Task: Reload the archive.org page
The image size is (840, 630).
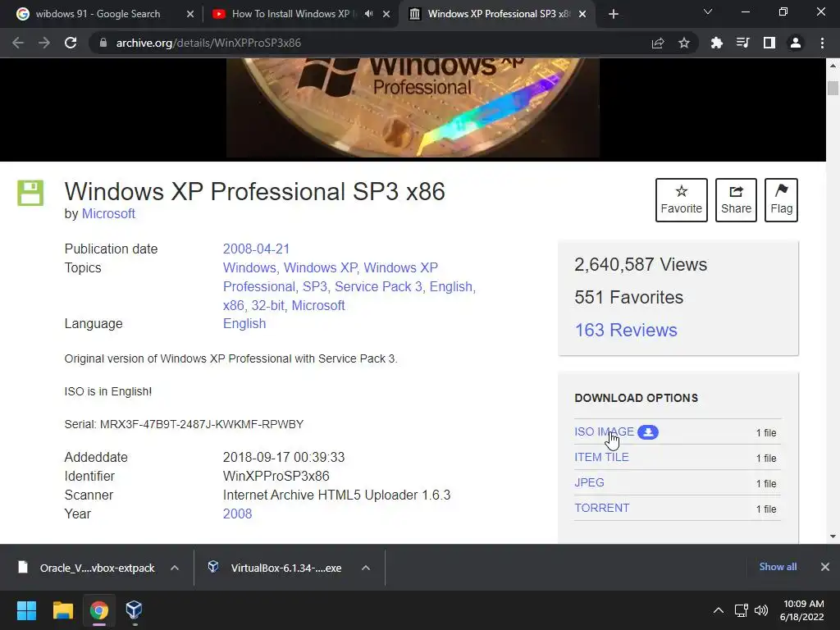Action: (71, 43)
